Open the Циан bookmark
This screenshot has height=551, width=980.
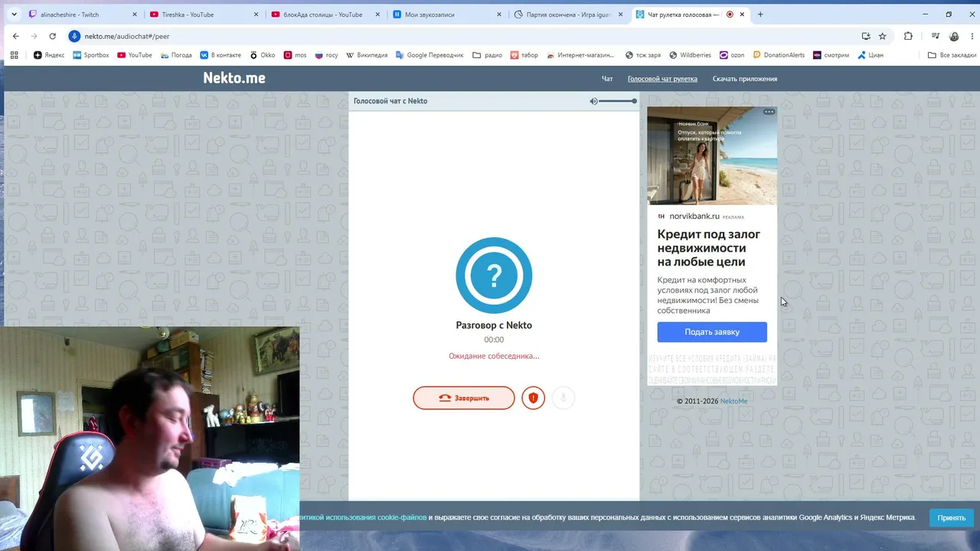(870, 55)
